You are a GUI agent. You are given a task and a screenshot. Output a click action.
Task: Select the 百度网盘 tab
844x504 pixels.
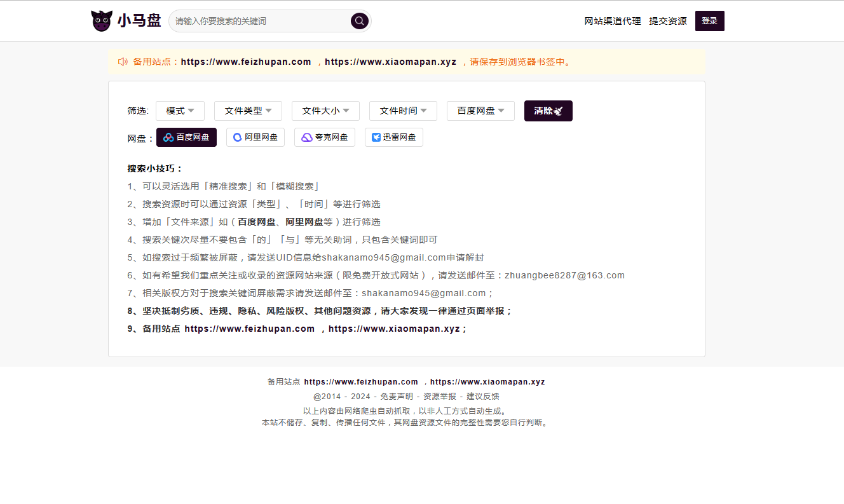tap(186, 137)
